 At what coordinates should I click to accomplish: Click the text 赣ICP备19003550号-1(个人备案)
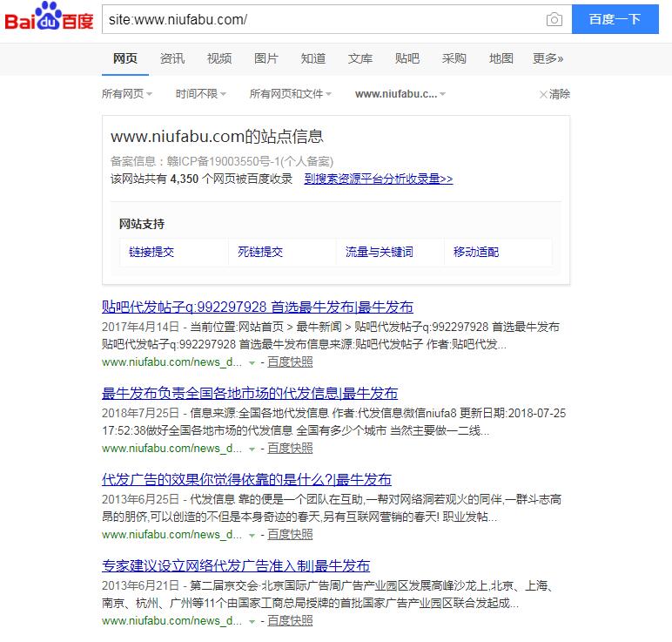pos(250,161)
